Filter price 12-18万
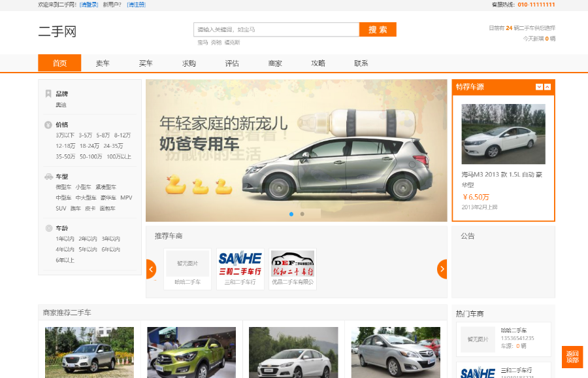Screen dimensions: 588x378 pyautogui.click(x=65, y=146)
